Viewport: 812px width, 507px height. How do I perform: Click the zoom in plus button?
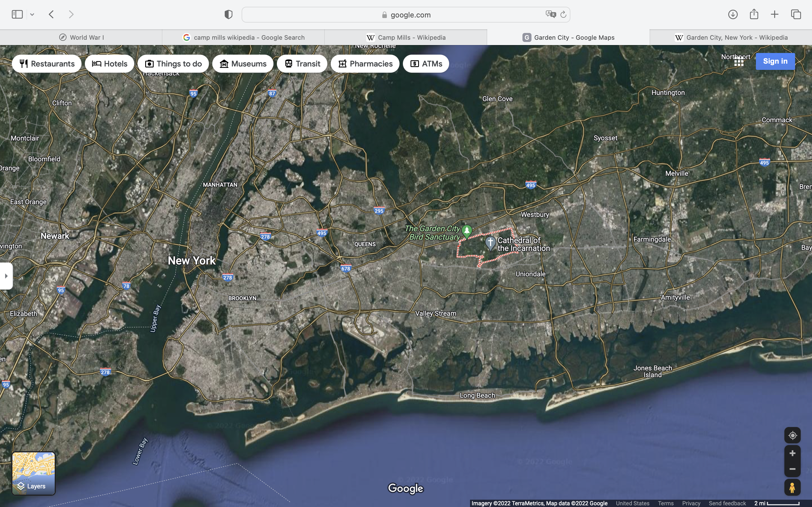(x=792, y=453)
